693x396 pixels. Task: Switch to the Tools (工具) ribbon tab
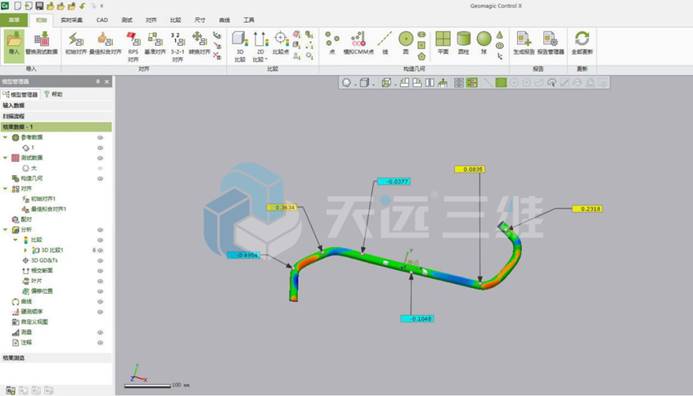pos(249,20)
